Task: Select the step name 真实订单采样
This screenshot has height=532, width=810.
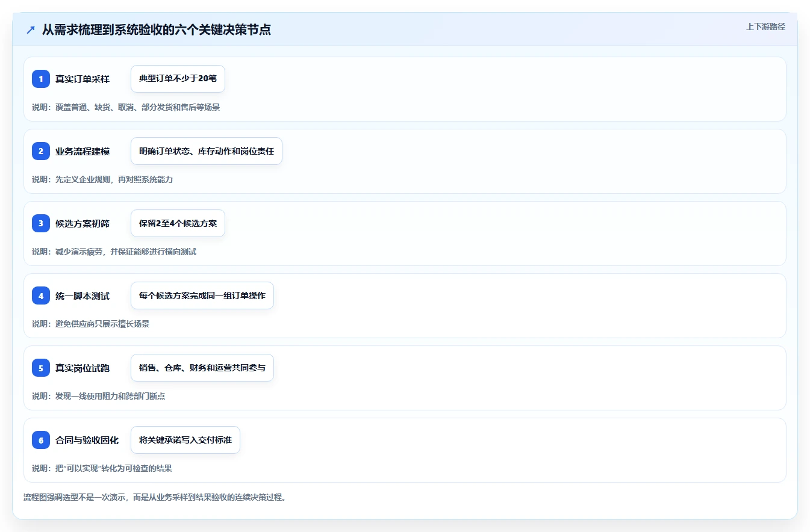Action: [x=83, y=79]
